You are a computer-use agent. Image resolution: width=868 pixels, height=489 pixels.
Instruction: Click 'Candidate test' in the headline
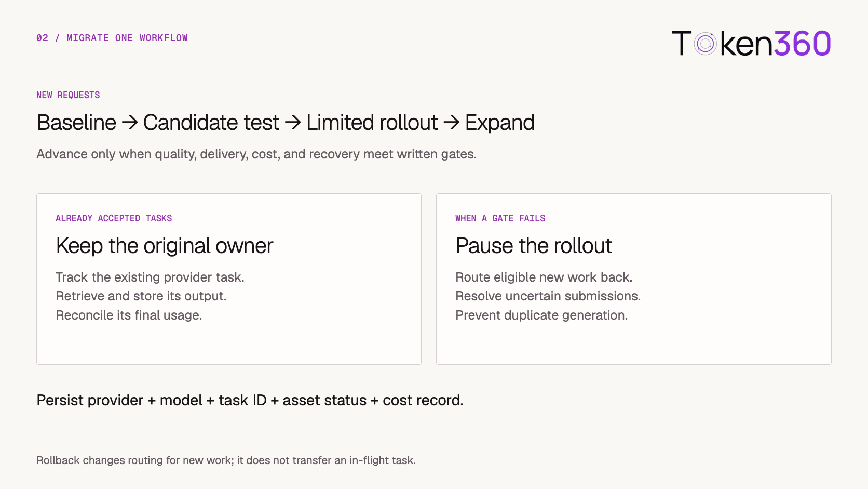pyautogui.click(x=211, y=123)
